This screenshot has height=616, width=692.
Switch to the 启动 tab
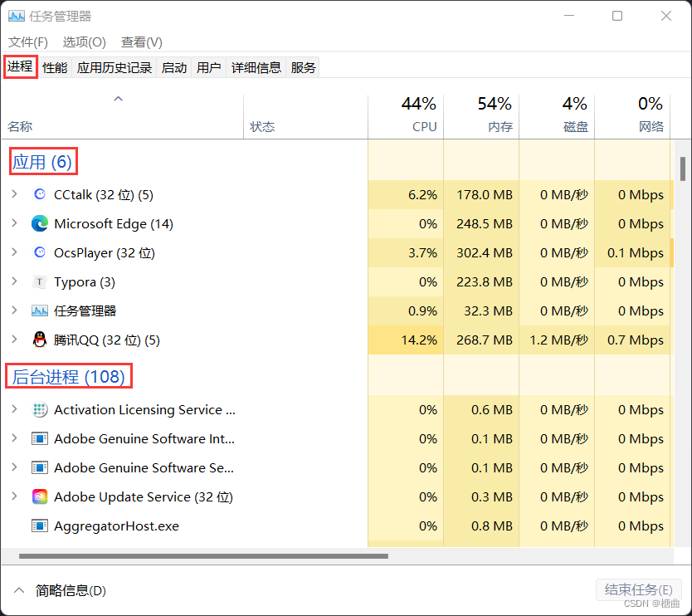[174, 67]
